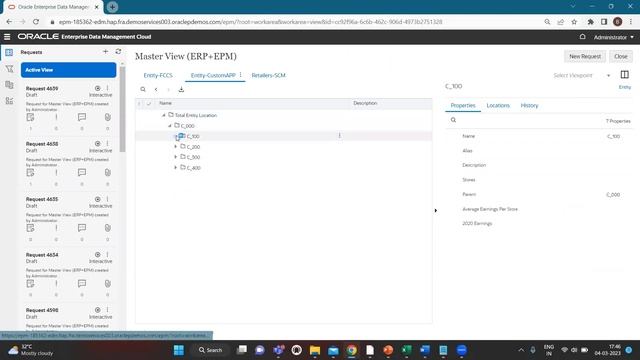Go to previous result arrow in toolbar

tap(156, 89)
